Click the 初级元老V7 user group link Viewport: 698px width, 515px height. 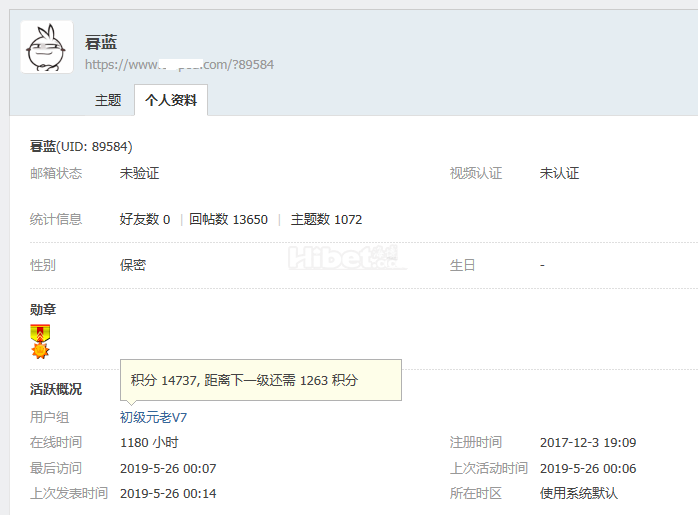(x=154, y=416)
